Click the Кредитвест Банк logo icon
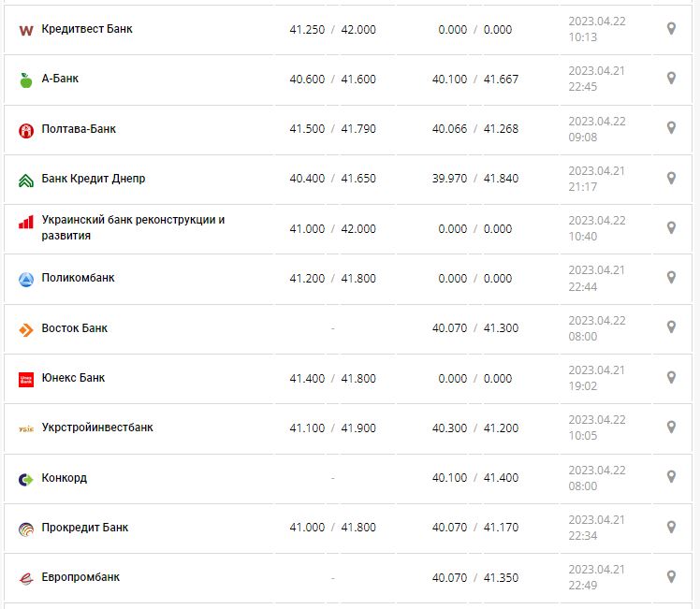 26,30
